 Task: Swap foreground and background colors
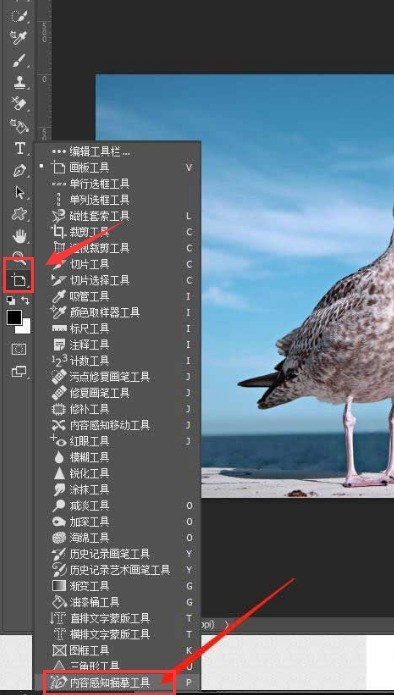pos(26,301)
